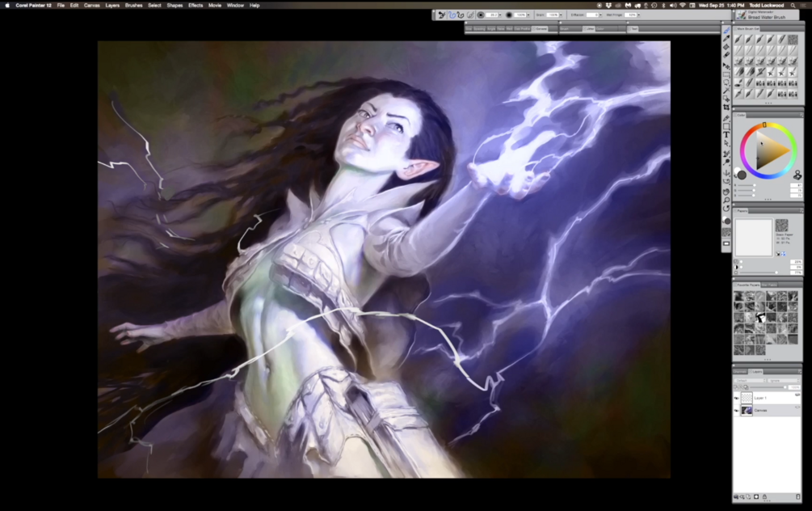Select the Dropper tool
812x511 pixels.
point(726,38)
